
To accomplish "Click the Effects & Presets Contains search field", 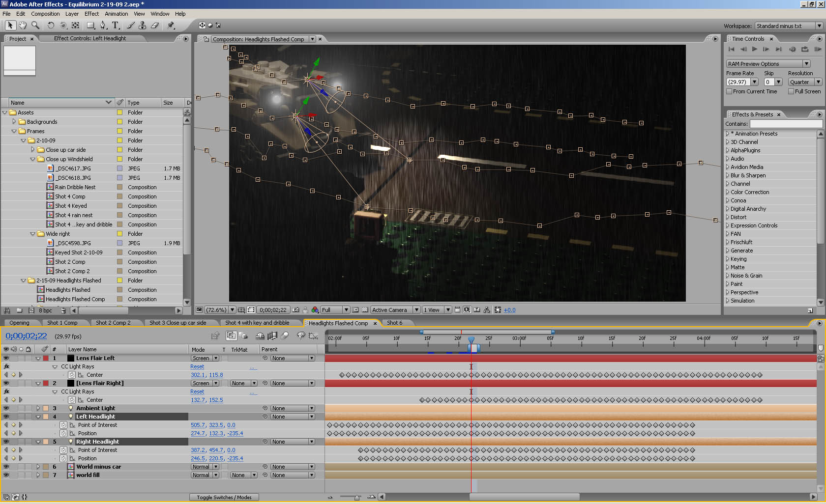I will pos(786,124).
